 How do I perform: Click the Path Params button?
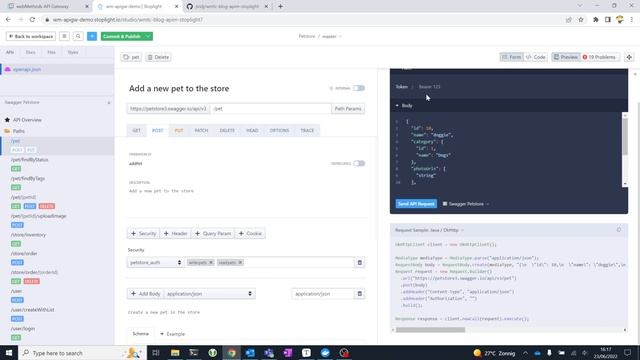coord(348,109)
